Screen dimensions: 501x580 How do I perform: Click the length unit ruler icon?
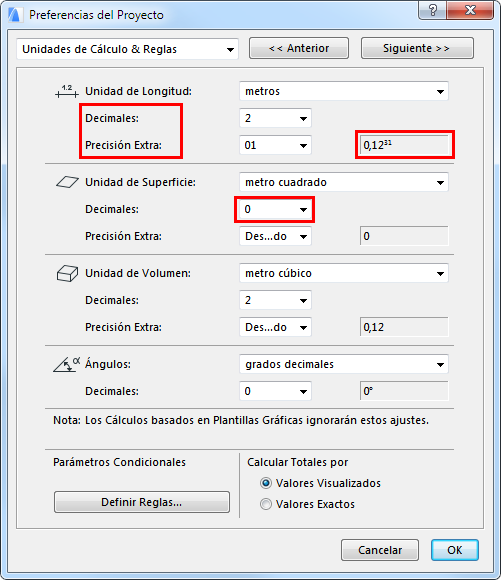point(67,91)
